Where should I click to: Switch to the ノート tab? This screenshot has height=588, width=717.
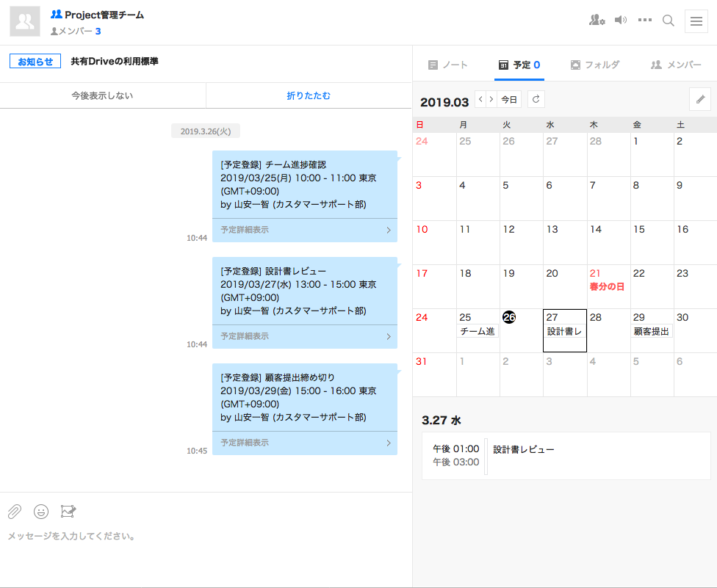coord(448,65)
